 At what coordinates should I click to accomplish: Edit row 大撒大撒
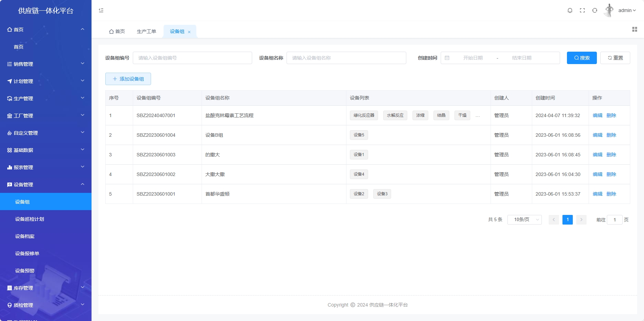tap(598, 174)
